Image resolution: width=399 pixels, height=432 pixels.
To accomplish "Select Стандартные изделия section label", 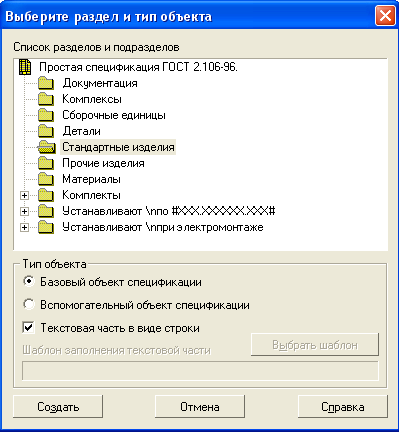I will [x=118, y=147].
